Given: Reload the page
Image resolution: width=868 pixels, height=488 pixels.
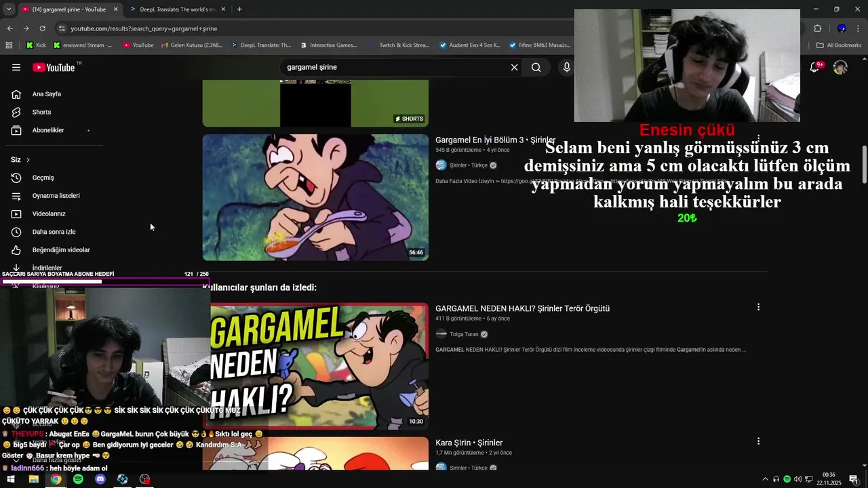Looking at the screenshot, I should click(x=42, y=28).
